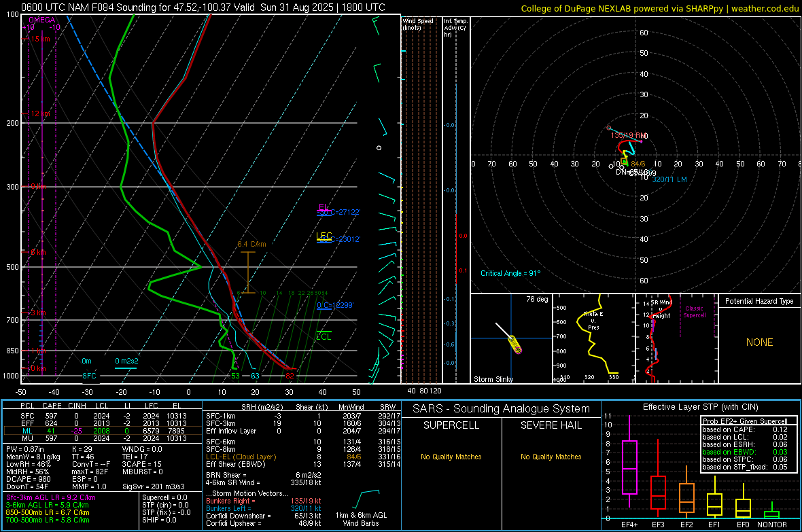This screenshot has height=532, width=802.
Task: Click the surface temperature value 82
Action: click(290, 376)
